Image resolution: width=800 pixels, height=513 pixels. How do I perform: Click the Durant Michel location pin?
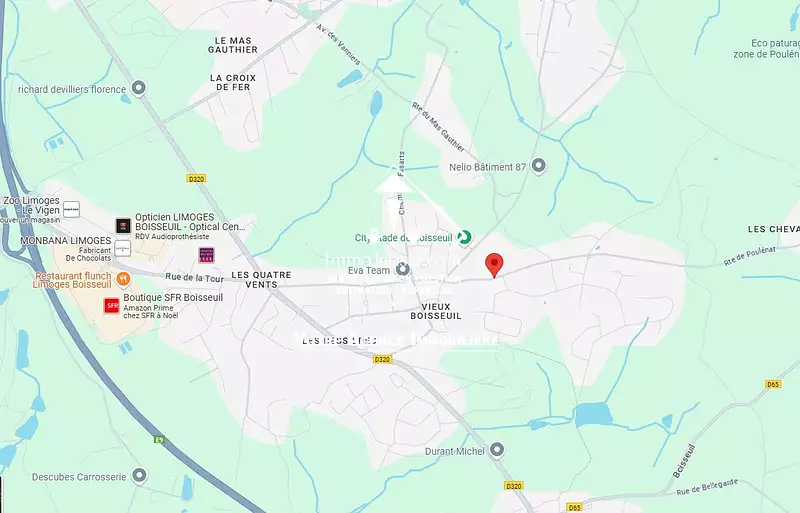point(496,450)
